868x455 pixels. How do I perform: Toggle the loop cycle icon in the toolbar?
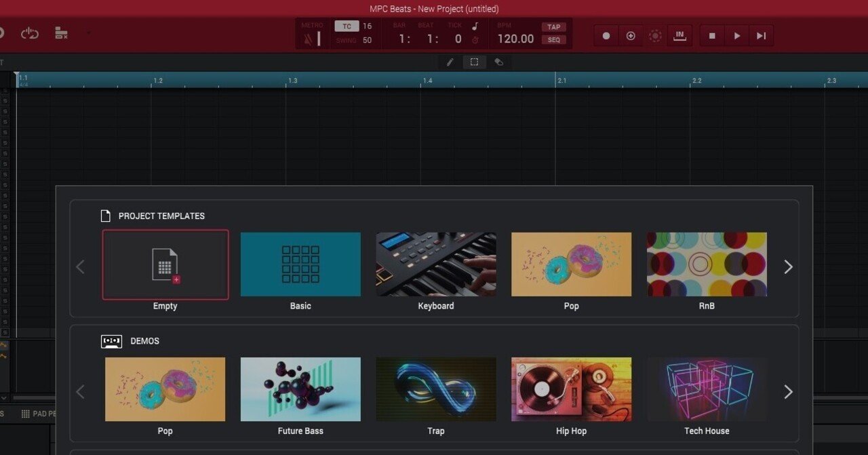click(x=29, y=33)
